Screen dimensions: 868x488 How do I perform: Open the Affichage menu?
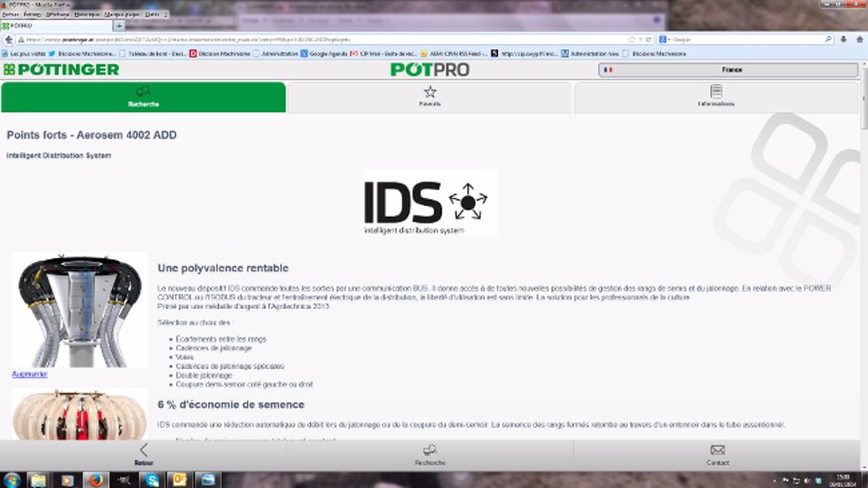click(57, 15)
